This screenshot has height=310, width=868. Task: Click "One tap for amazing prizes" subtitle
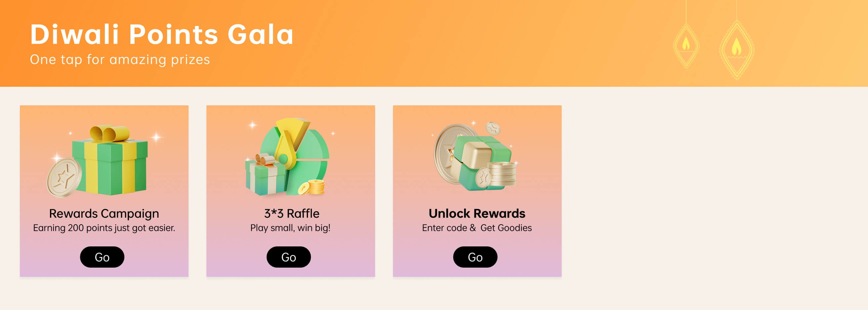[120, 60]
